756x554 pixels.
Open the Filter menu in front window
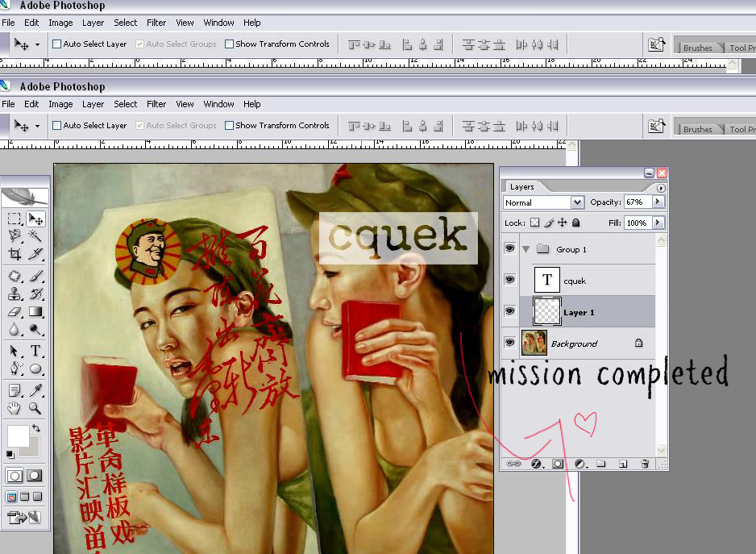pos(156,104)
